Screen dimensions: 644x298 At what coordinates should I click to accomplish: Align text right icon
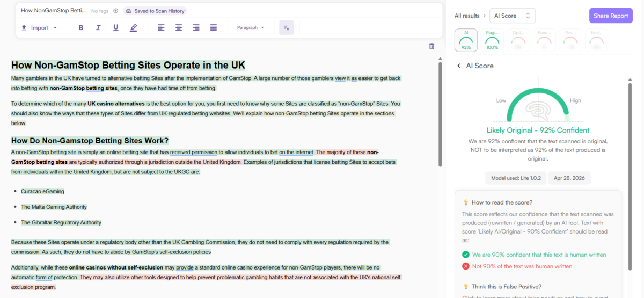tap(196, 28)
